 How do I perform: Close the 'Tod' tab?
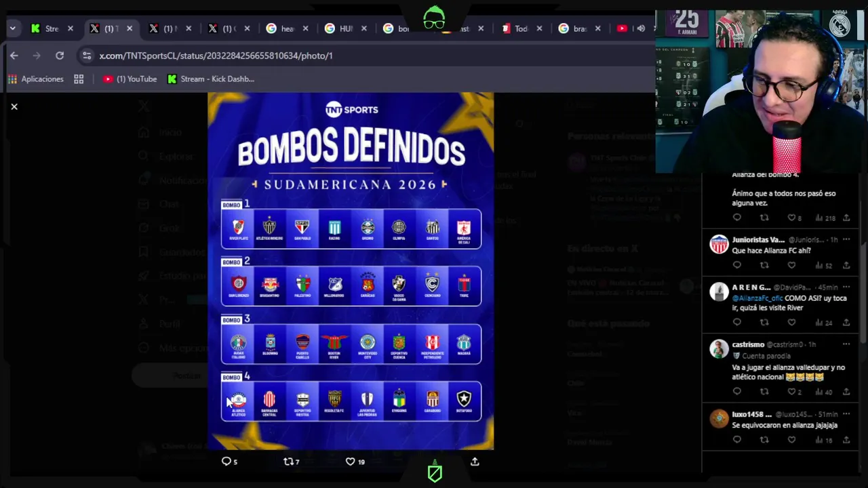click(539, 28)
